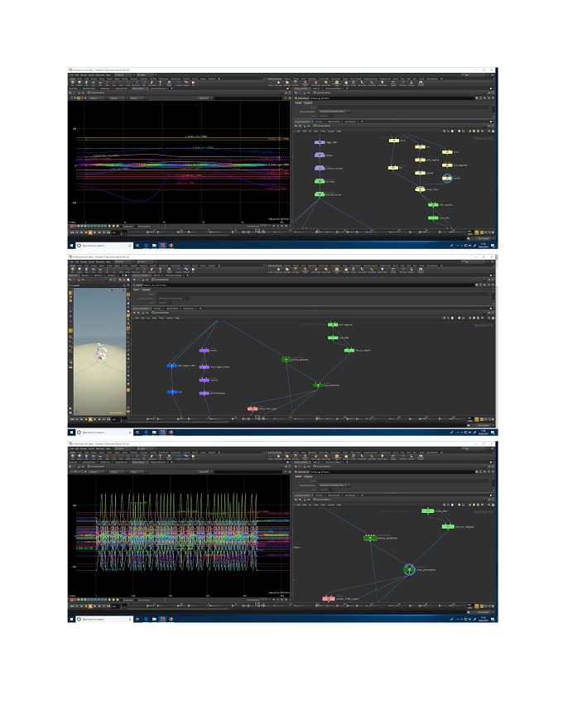Select hold_triggers_after node in middle screenshot
Image resolution: width=563 pixels, height=728 pixels.
(172, 366)
